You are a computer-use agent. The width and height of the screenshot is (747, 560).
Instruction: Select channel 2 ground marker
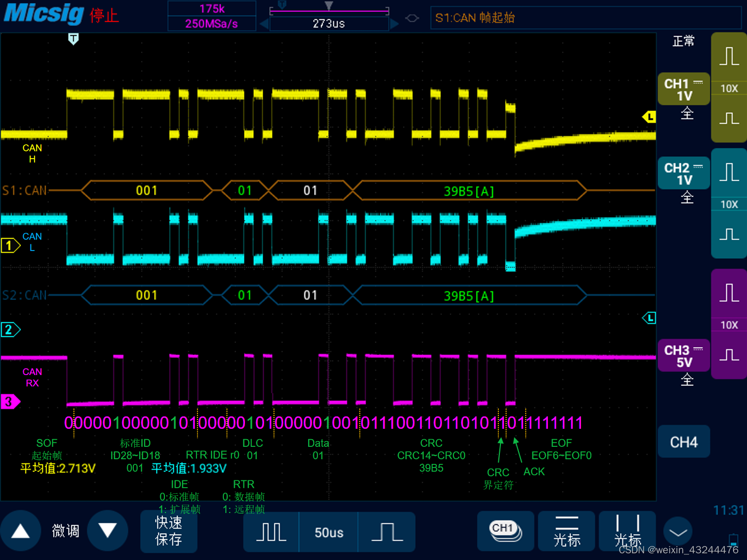click(x=10, y=330)
